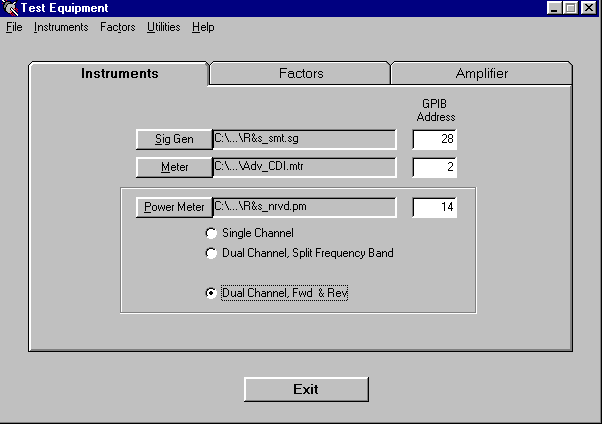Open the Utilities menu
Viewport: 602px width, 424px height.
tap(163, 27)
